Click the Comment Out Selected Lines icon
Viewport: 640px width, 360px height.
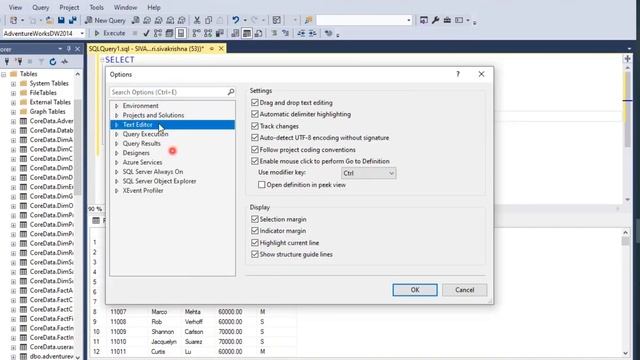pyautogui.click(x=274, y=33)
